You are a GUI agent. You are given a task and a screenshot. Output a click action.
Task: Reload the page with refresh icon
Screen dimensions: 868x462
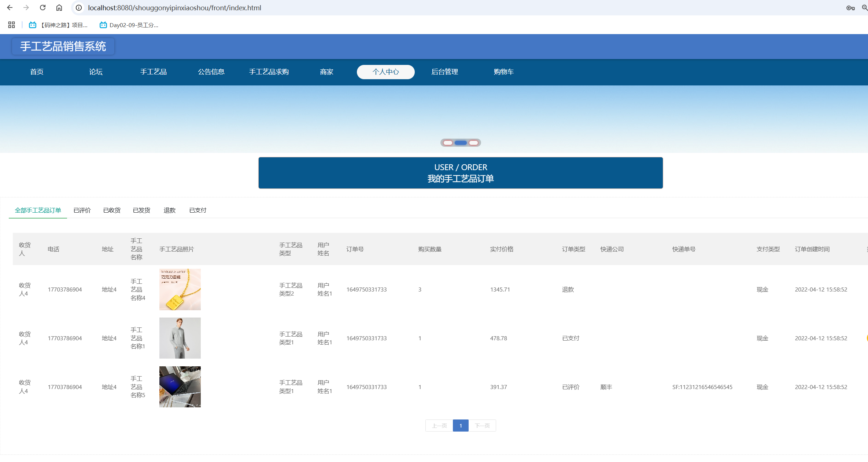[43, 7]
